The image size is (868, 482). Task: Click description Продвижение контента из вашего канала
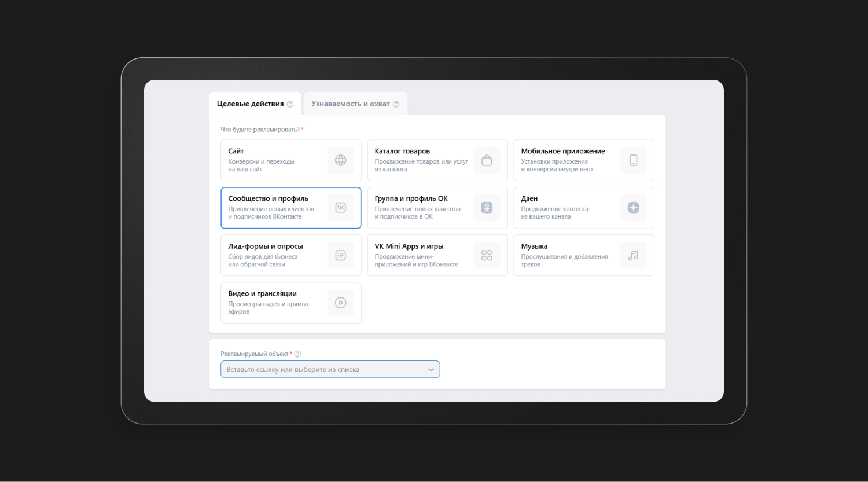[x=555, y=213]
